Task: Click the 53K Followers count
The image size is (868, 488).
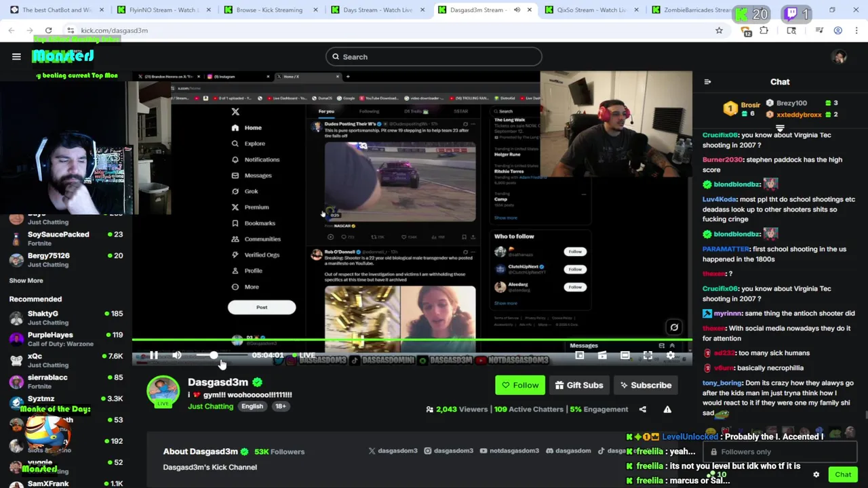Action: tap(279, 451)
